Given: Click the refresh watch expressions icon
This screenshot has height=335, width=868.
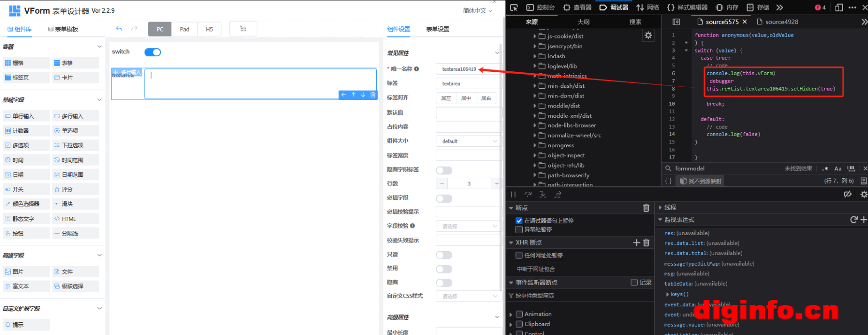Looking at the screenshot, I should click(x=853, y=220).
